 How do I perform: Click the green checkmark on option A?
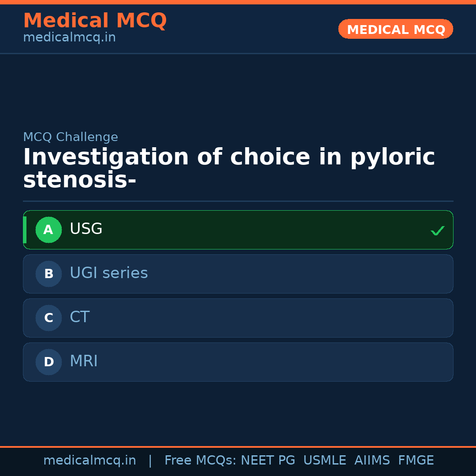[438, 230]
